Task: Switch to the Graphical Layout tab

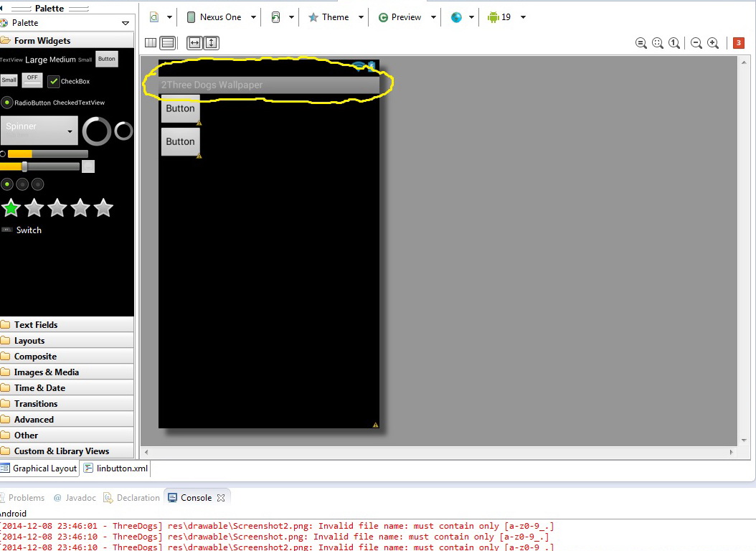Action: tap(39, 468)
